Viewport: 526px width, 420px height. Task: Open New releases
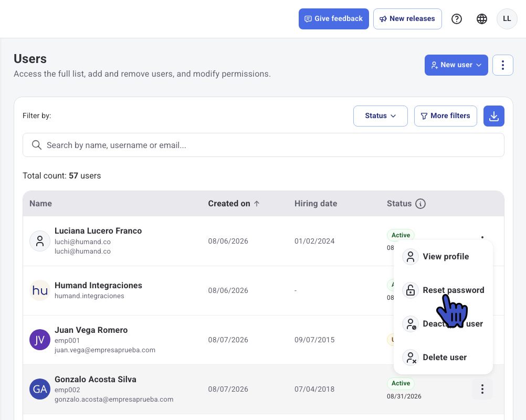click(407, 19)
